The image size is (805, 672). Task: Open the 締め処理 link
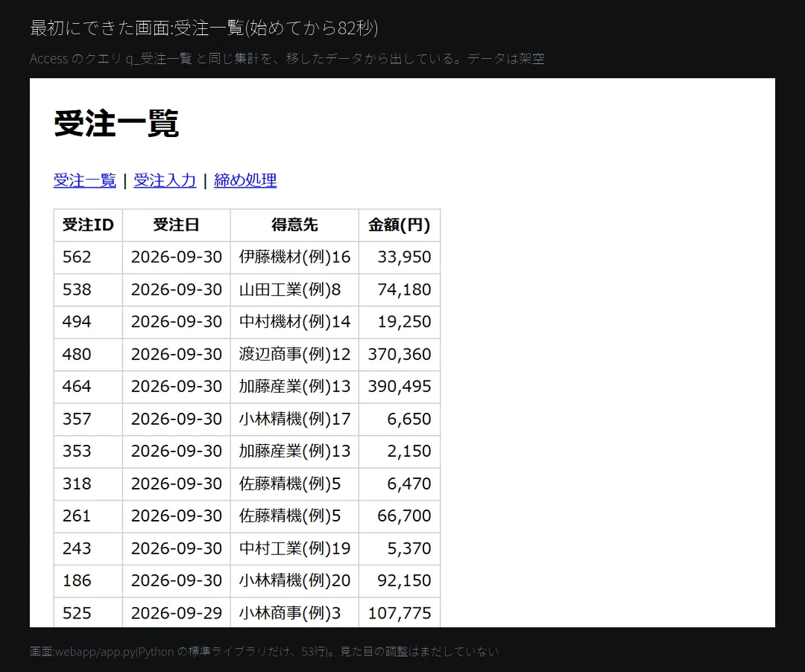[x=245, y=180]
